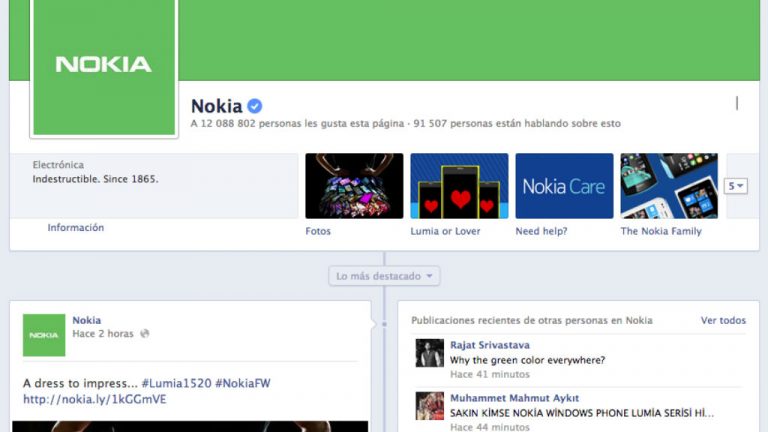Follow the nokia.ly/1kGGmVE link

pos(95,399)
